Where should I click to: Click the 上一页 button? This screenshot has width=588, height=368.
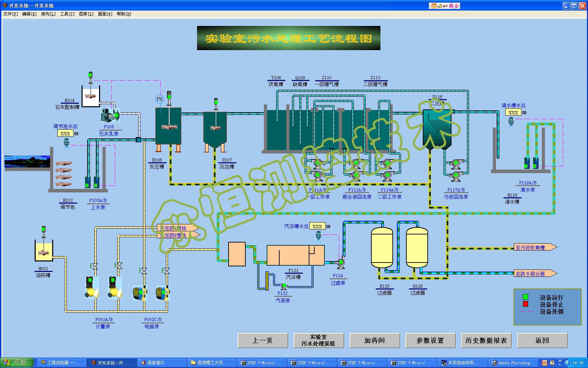point(262,340)
